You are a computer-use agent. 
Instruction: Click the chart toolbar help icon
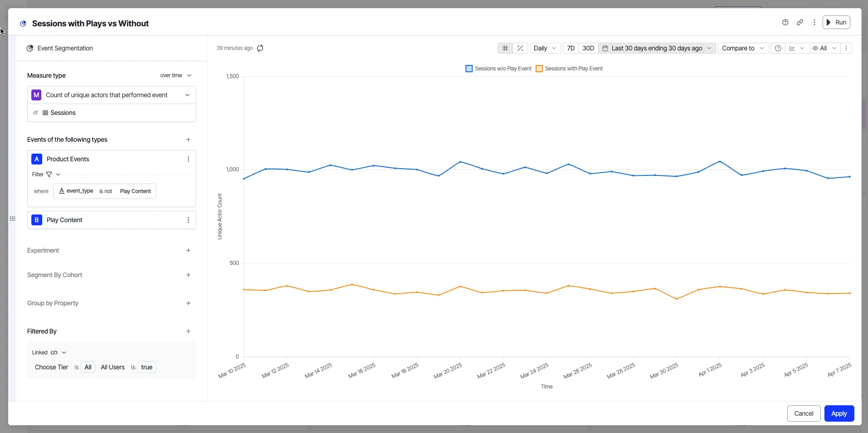(x=778, y=48)
